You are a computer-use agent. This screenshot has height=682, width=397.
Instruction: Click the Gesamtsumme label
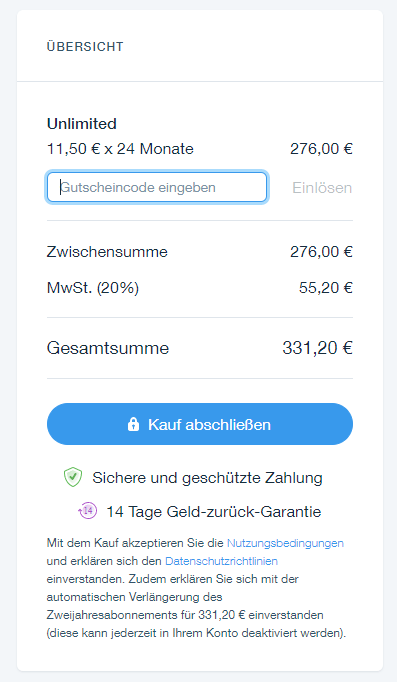pos(108,348)
